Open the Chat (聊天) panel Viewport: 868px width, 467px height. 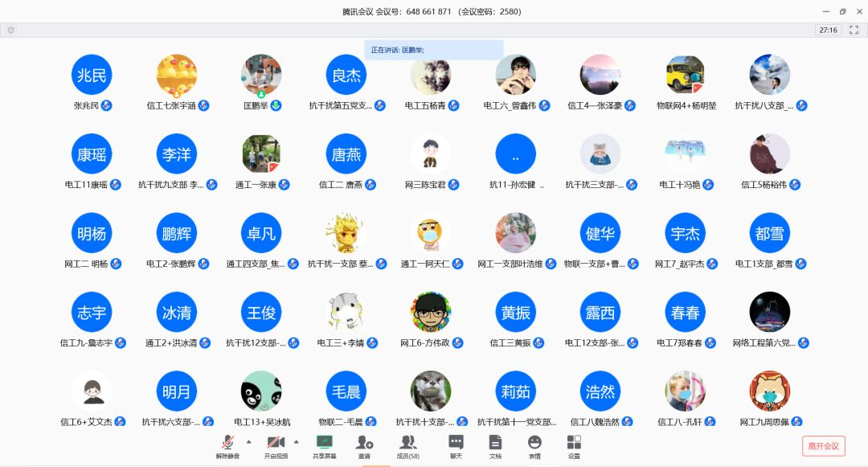coord(456,444)
